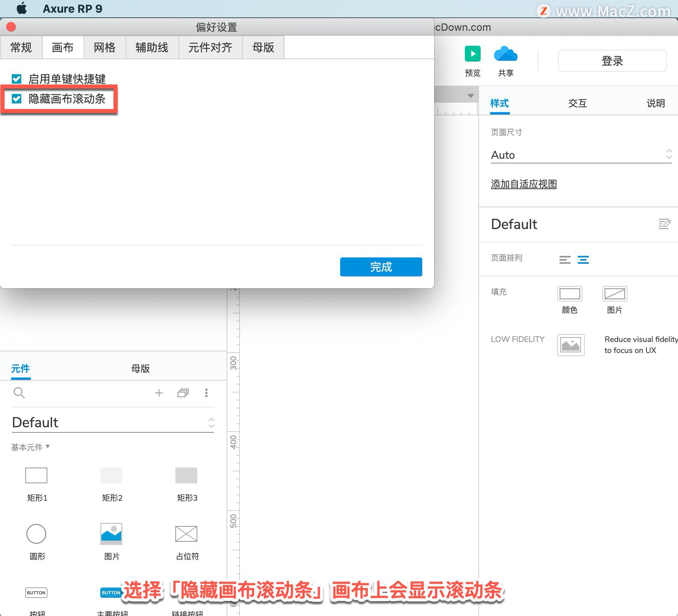Click the edit page style icon
Screen dimensions: 678x616
pyautogui.click(x=665, y=224)
